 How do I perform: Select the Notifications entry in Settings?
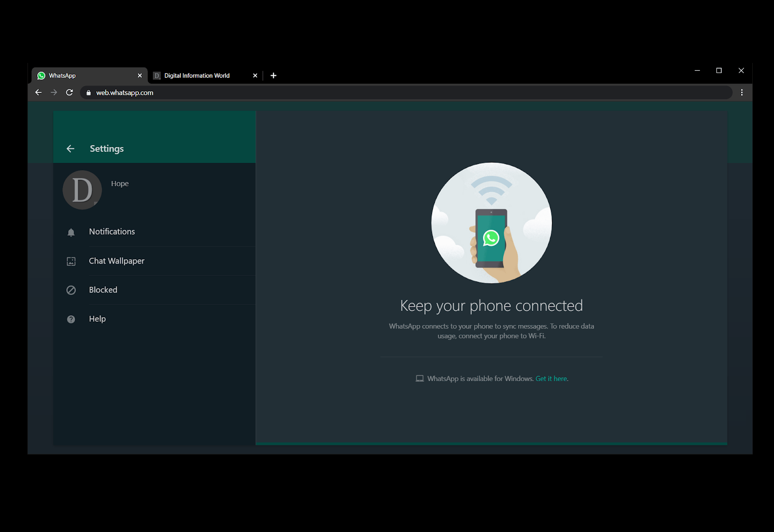(112, 232)
